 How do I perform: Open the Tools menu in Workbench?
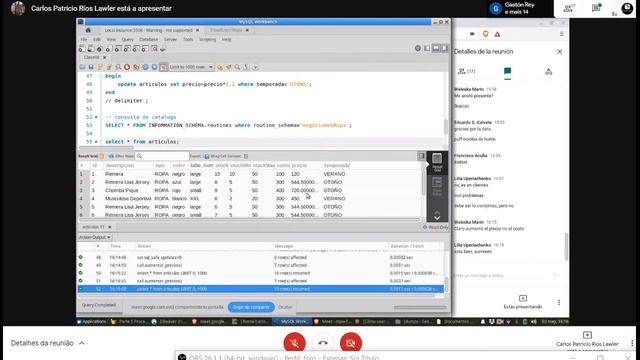[188, 40]
